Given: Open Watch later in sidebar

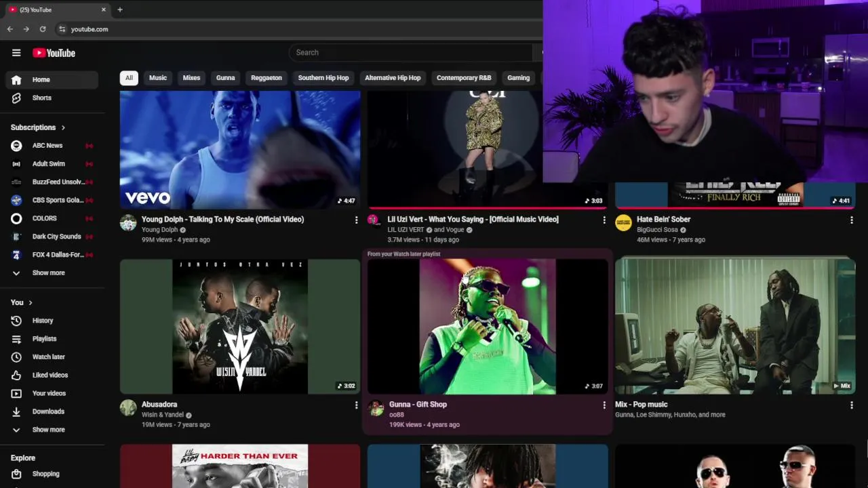Looking at the screenshot, I should tap(52, 357).
